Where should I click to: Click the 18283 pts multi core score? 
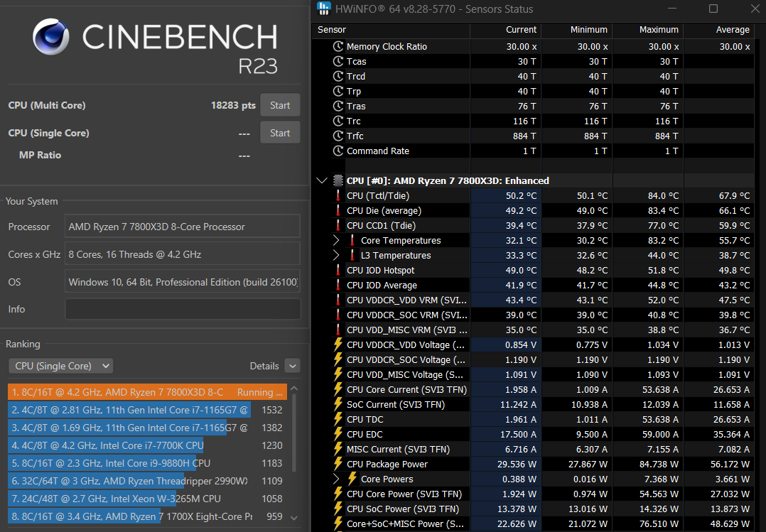pyautogui.click(x=233, y=105)
